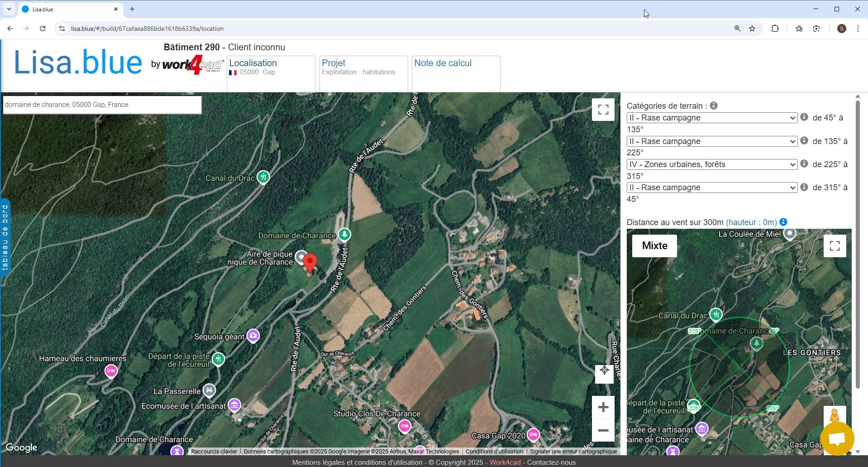
Task: Reload the page with the refresh button
Action: (43, 29)
